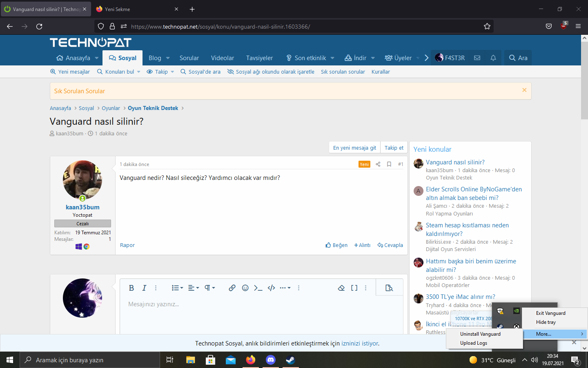Open the Blog navigation tab
The width and height of the screenshot is (588, 368).
click(x=155, y=58)
